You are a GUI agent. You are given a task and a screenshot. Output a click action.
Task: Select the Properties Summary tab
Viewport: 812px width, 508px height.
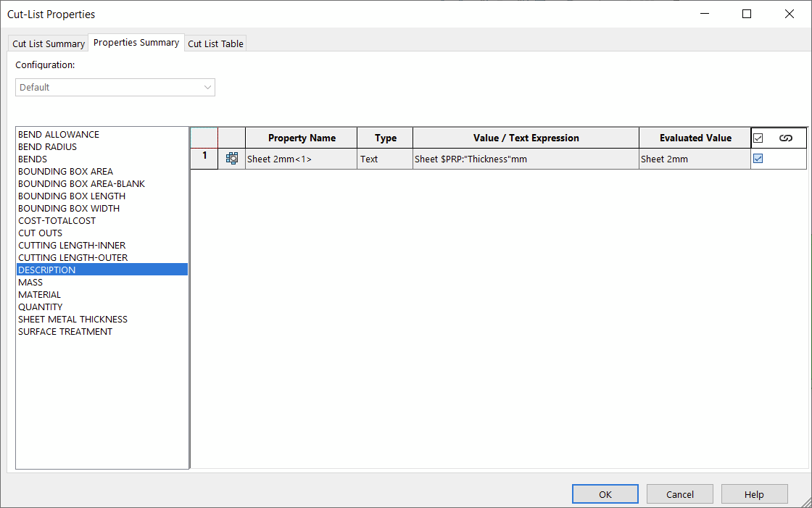136,43
